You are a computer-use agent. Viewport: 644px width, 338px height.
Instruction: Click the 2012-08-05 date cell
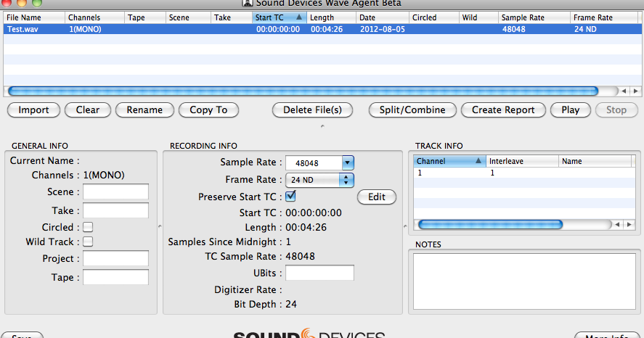tap(383, 29)
